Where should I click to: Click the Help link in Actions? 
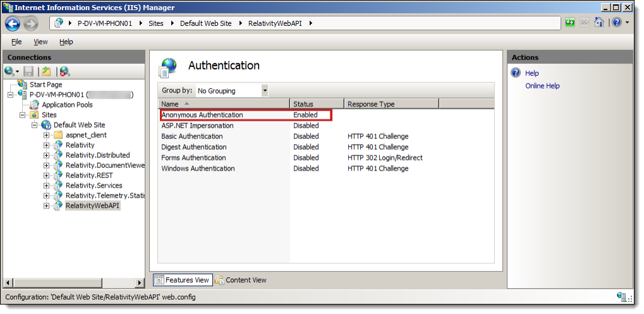click(x=532, y=73)
